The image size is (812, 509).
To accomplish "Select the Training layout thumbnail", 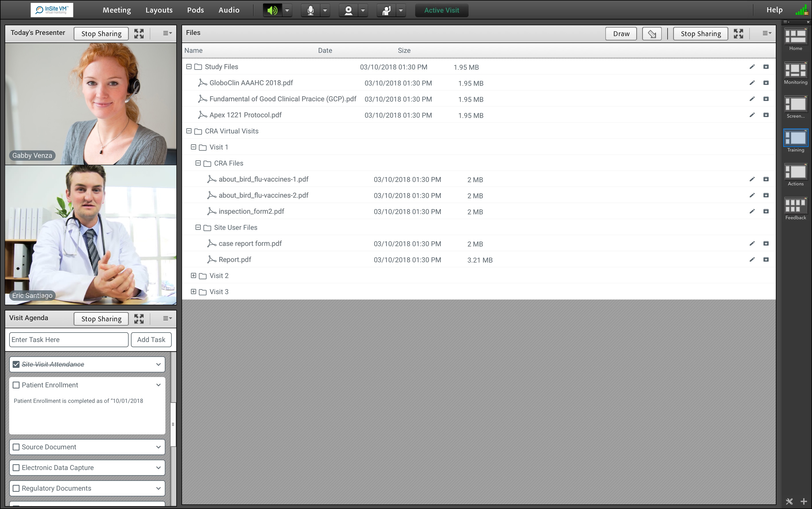I will 796,138.
